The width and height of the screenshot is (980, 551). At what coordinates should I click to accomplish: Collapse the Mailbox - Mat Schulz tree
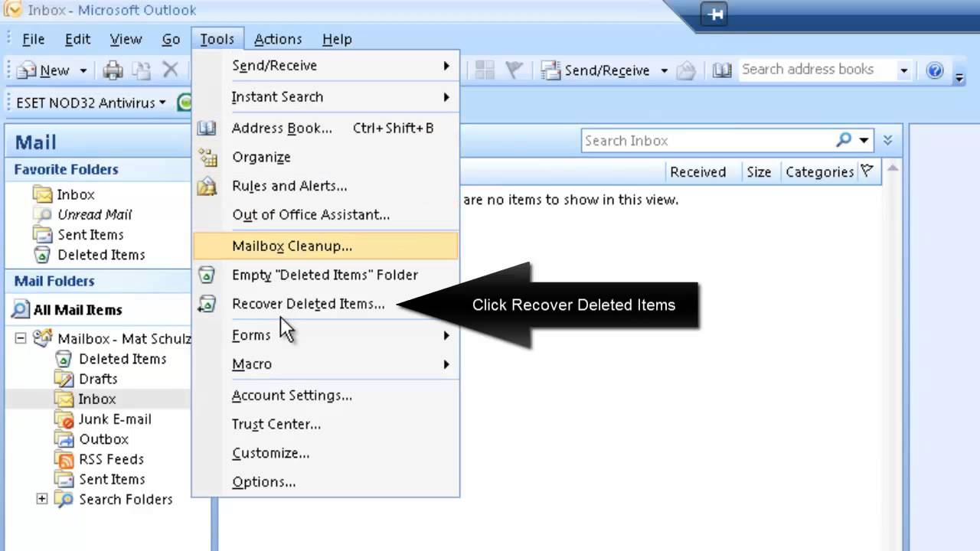(21, 338)
